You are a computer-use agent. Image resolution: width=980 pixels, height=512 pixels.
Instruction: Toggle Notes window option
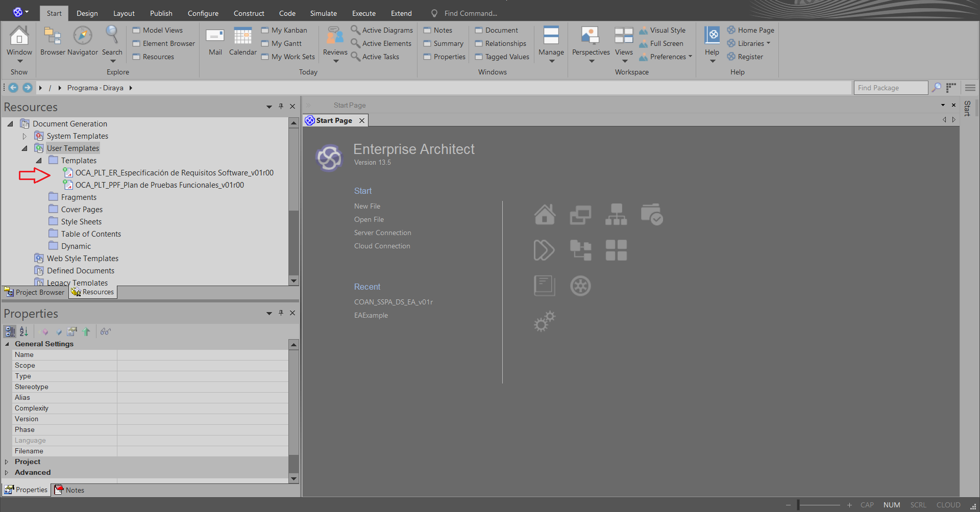[x=437, y=30]
